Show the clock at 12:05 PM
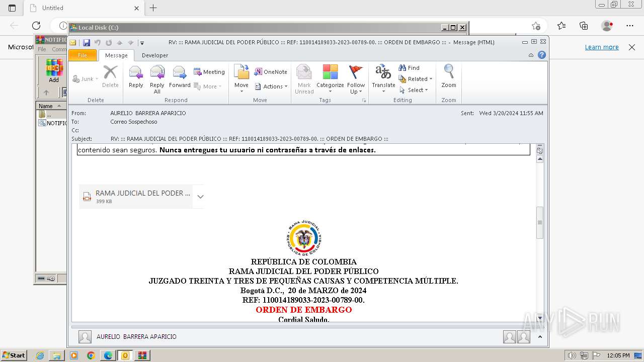This screenshot has width=644, height=362. (618, 355)
